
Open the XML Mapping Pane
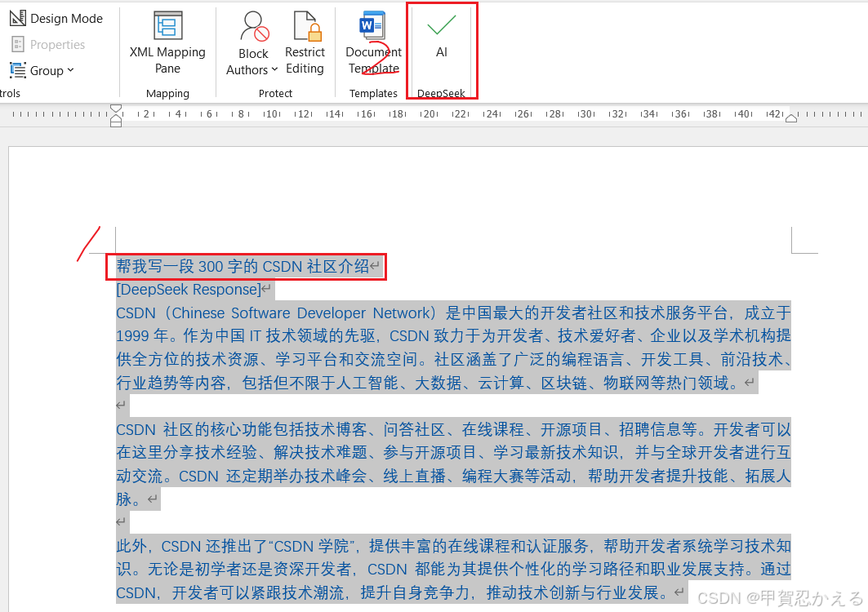[x=167, y=42]
